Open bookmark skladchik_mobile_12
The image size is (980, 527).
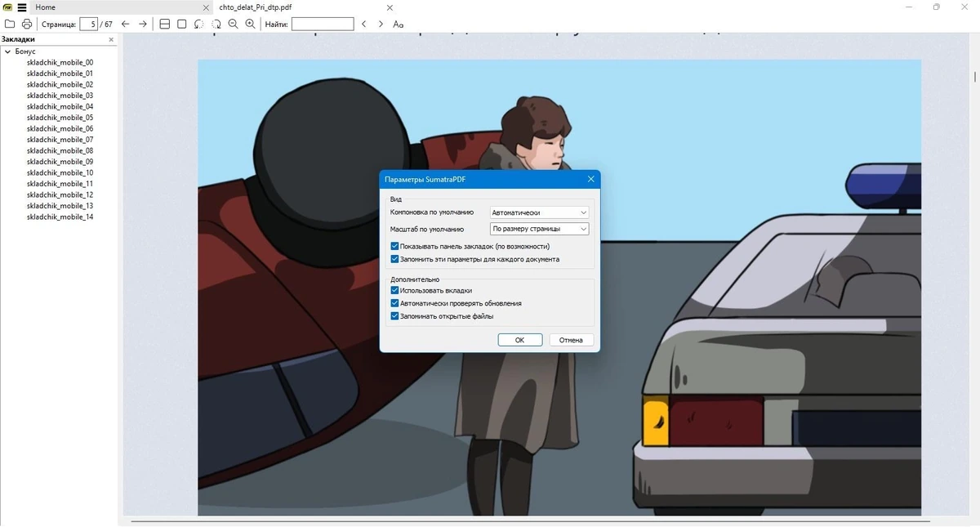(60, 194)
